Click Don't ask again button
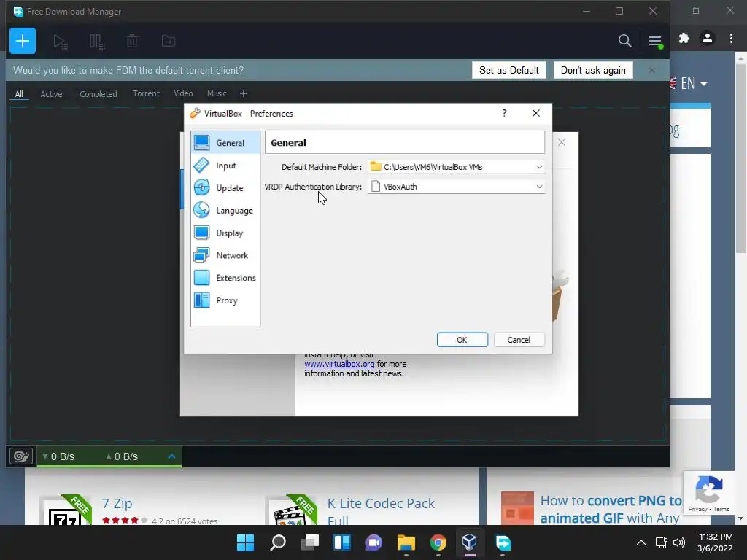747x560 pixels. (x=593, y=70)
